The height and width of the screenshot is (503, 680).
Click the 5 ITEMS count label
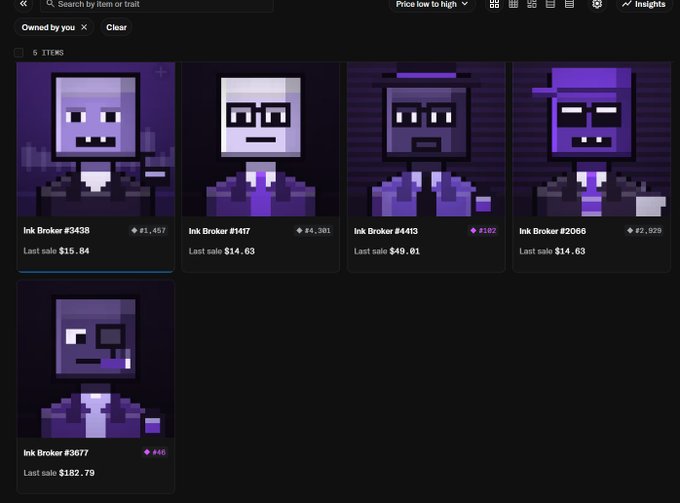point(48,53)
